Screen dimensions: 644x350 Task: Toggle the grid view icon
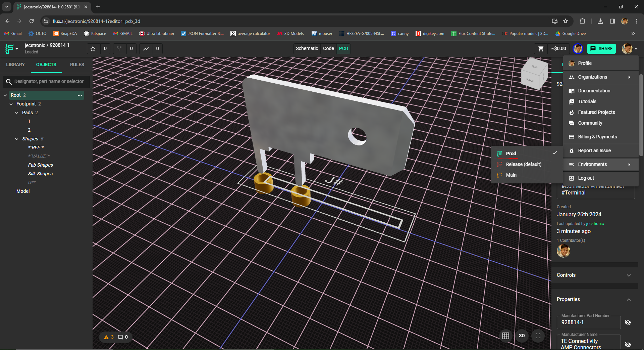(506, 336)
